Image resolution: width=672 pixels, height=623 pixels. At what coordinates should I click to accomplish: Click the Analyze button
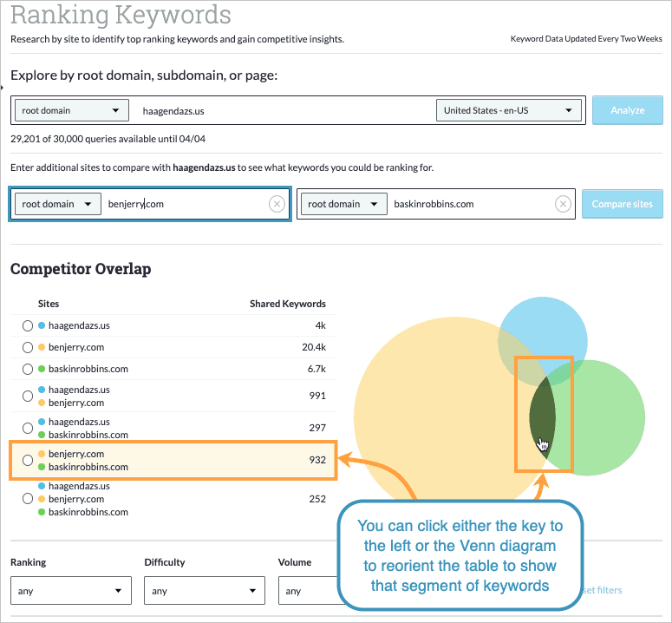[x=627, y=110]
